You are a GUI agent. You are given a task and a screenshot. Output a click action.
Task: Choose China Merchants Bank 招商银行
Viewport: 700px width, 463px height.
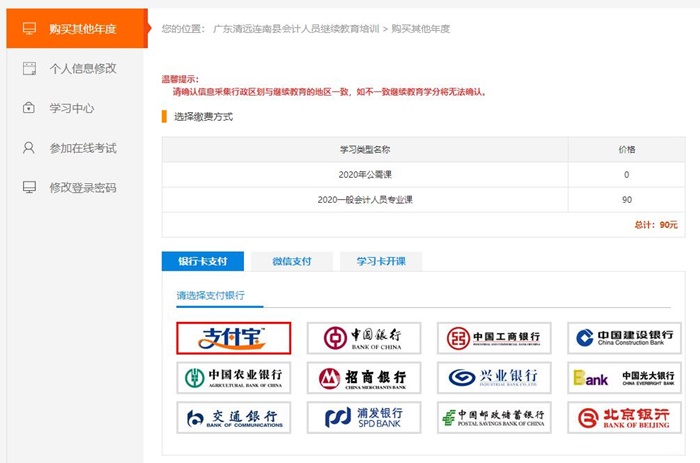click(x=364, y=378)
